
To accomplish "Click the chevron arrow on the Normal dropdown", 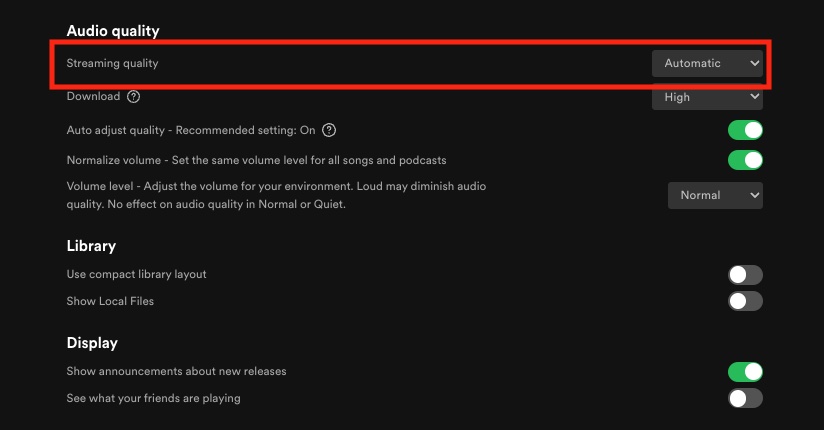I will [x=755, y=195].
